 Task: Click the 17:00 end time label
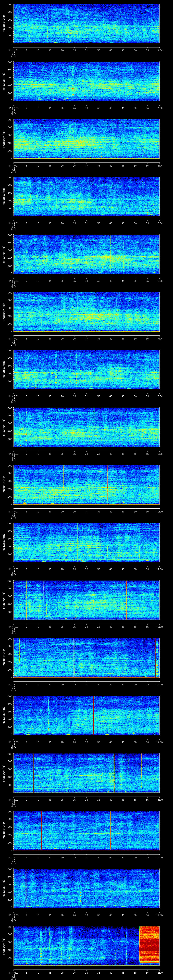point(160,915)
